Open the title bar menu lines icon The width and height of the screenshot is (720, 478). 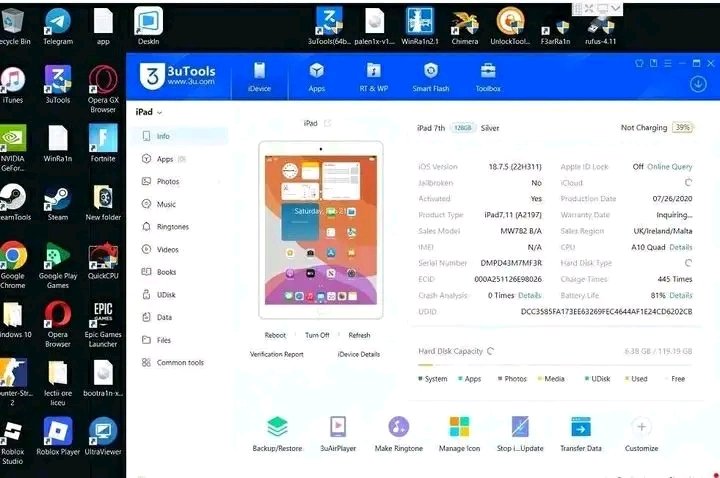point(668,63)
